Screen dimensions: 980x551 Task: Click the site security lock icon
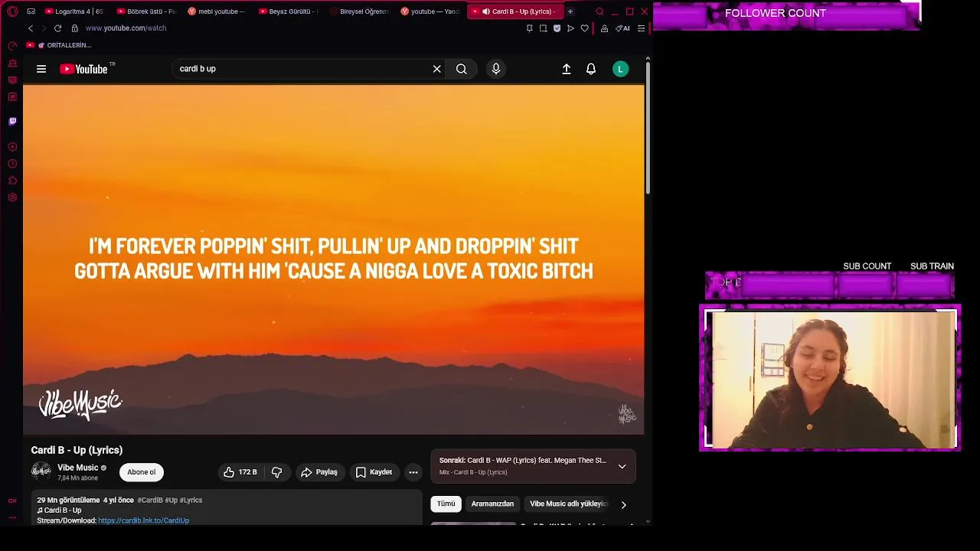click(74, 28)
